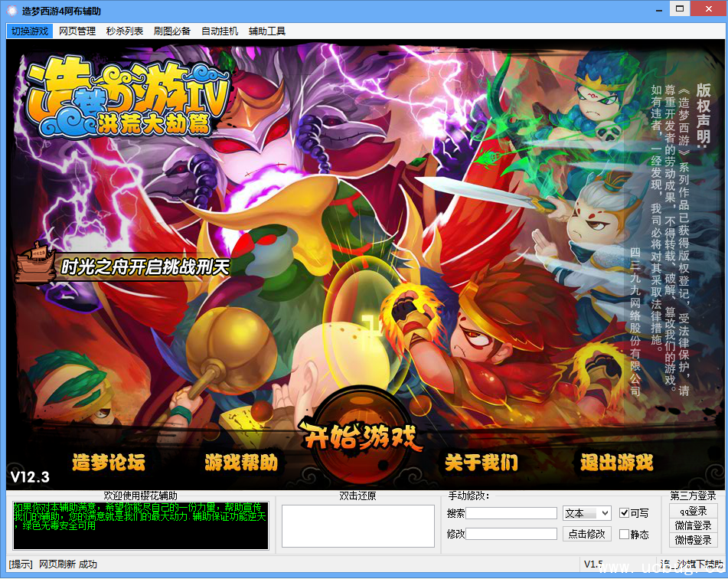
Task: Open the 网页管理 menu
Action: click(77, 31)
